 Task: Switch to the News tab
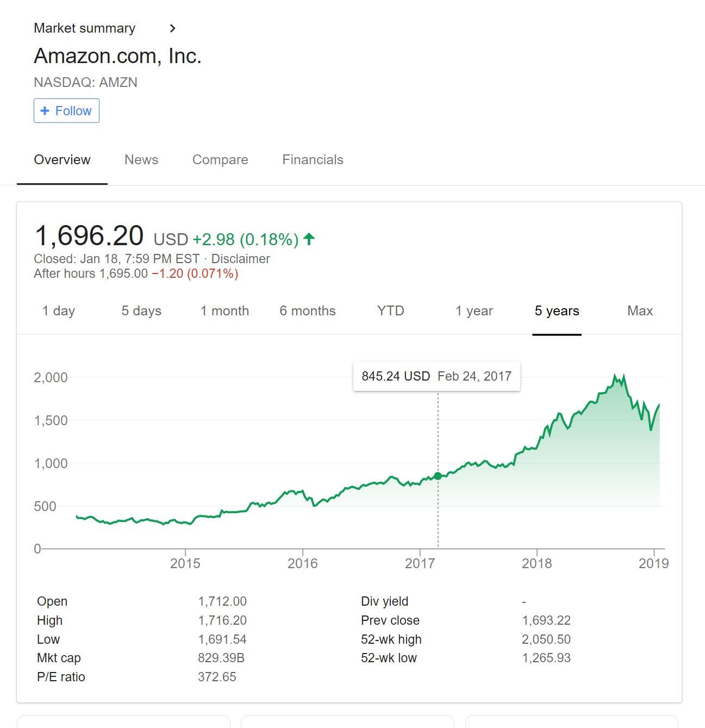tap(141, 160)
